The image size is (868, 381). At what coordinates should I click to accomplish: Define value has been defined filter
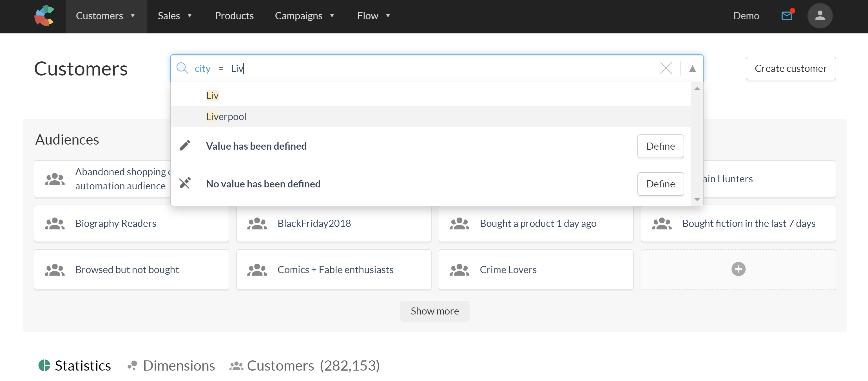pyautogui.click(x=661, y=146)
